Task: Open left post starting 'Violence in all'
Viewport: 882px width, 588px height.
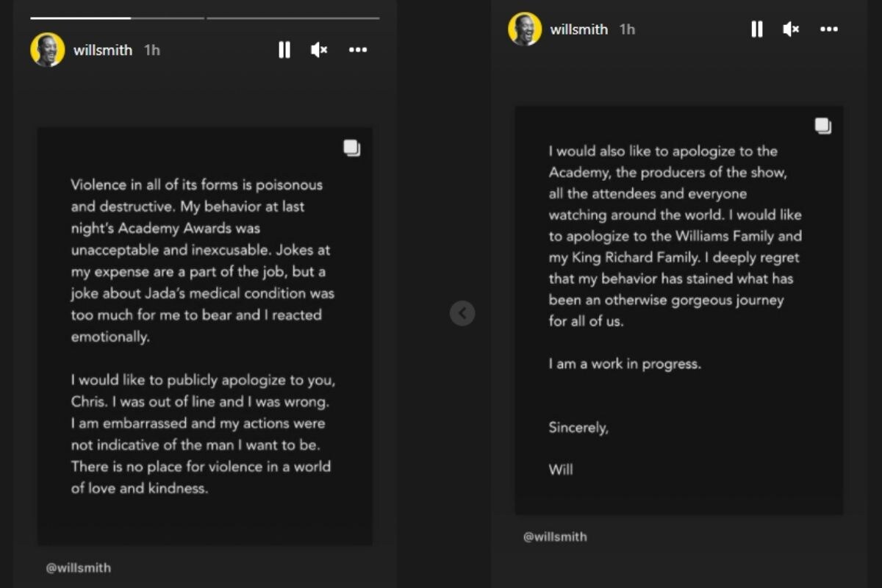Action: tap(205, 337)
